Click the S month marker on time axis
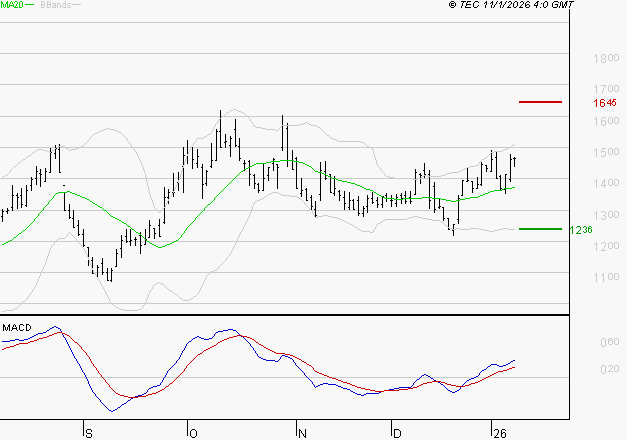 [x=89, y=434]
